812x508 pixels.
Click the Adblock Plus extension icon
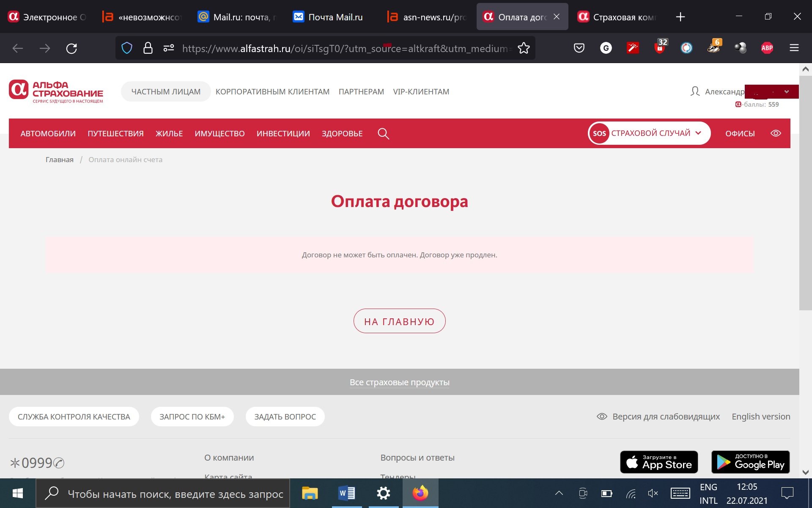tap(767, 48)
